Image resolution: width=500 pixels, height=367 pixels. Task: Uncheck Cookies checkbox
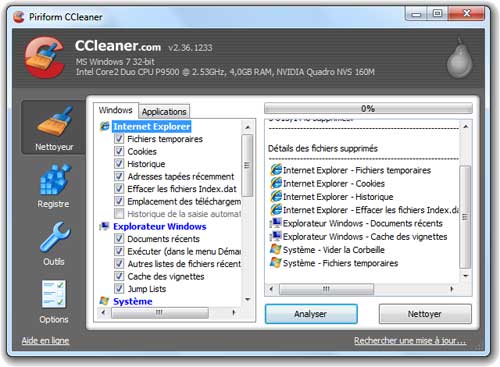(119, 151)
